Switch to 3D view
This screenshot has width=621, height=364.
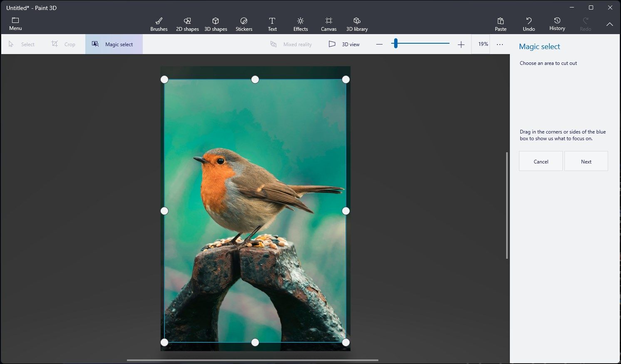click(344, 44)
